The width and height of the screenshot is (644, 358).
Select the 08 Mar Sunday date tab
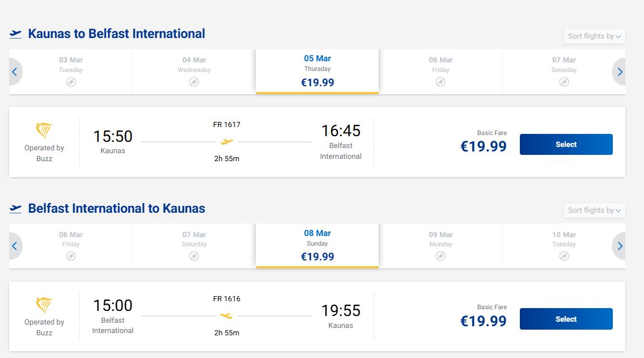[317, 245]
